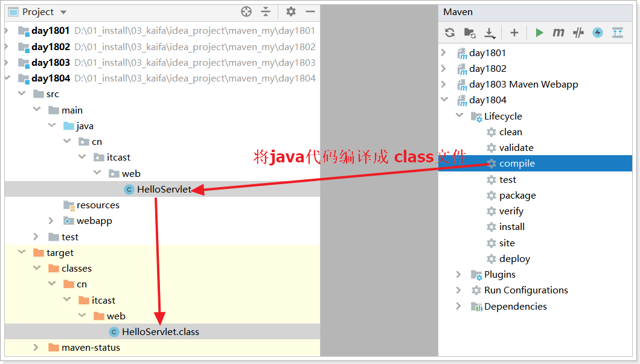Click the webapp folder icon
Image resolution: width=640 pixels, height=364 pixels.
69,221
